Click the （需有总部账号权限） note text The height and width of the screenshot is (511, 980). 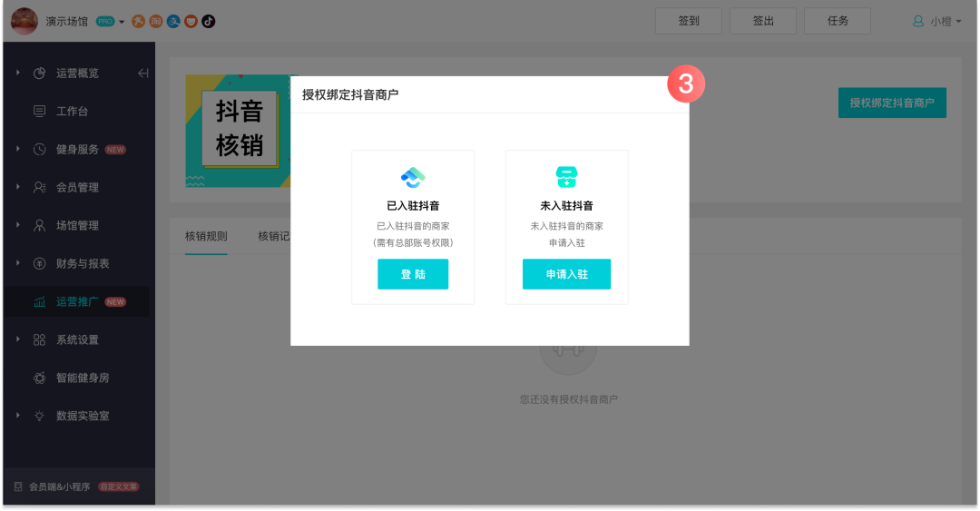(x=413, y=242)
